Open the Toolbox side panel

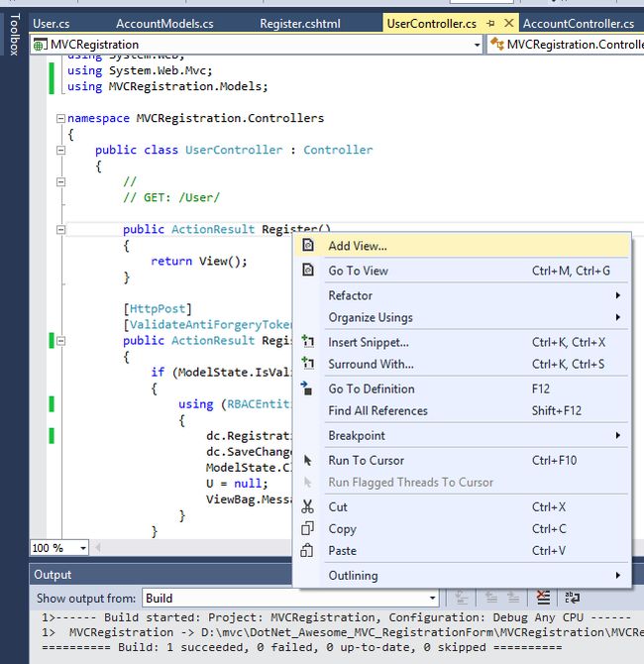13,33
